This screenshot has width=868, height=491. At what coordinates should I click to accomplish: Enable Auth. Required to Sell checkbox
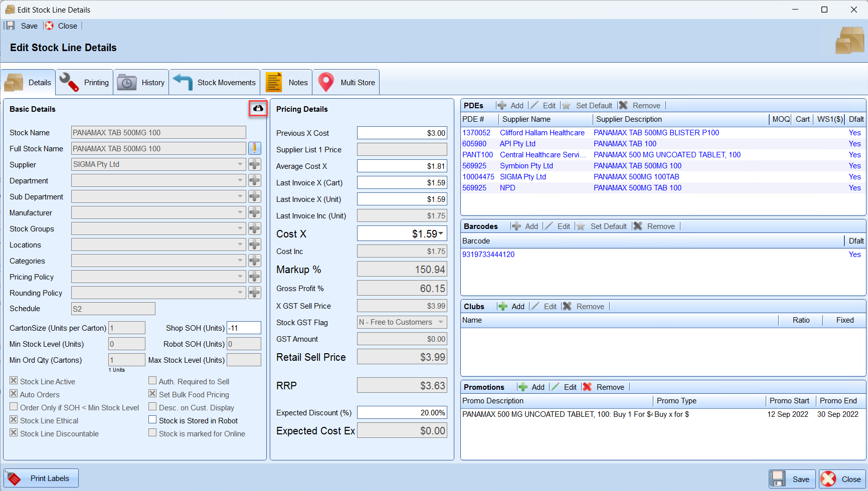coord(152,381)
